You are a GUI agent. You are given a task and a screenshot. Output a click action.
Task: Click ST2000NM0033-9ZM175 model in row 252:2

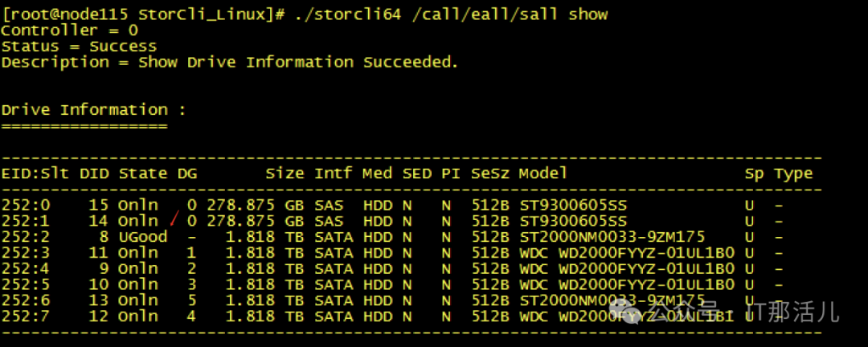tap(612, 237)
